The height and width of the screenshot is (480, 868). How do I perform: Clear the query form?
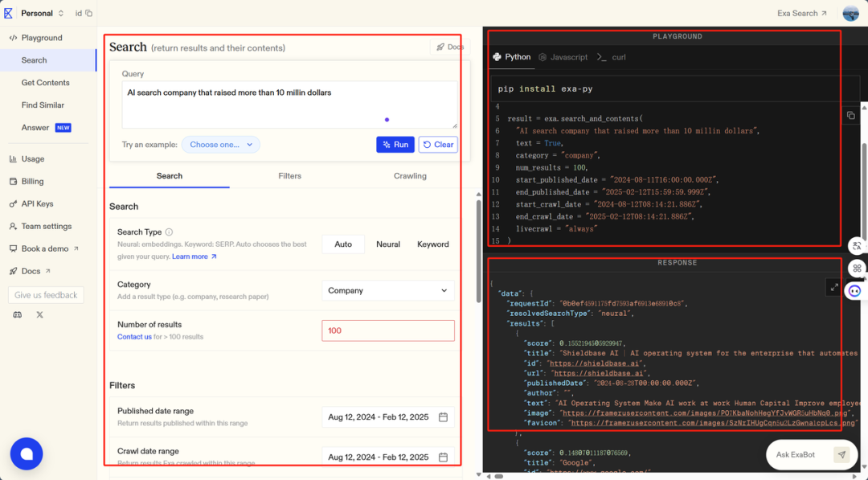pos(438,145)
